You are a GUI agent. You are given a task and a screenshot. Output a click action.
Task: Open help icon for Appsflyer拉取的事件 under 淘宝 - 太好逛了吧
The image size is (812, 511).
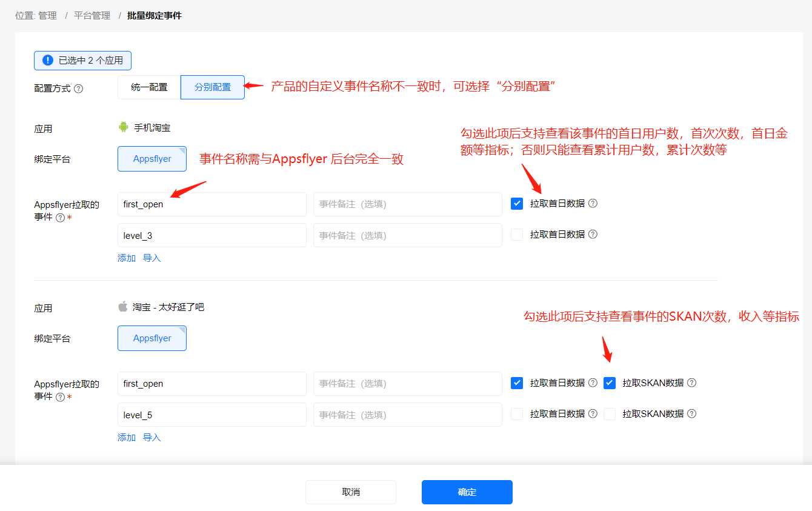[x=60, y=397]
